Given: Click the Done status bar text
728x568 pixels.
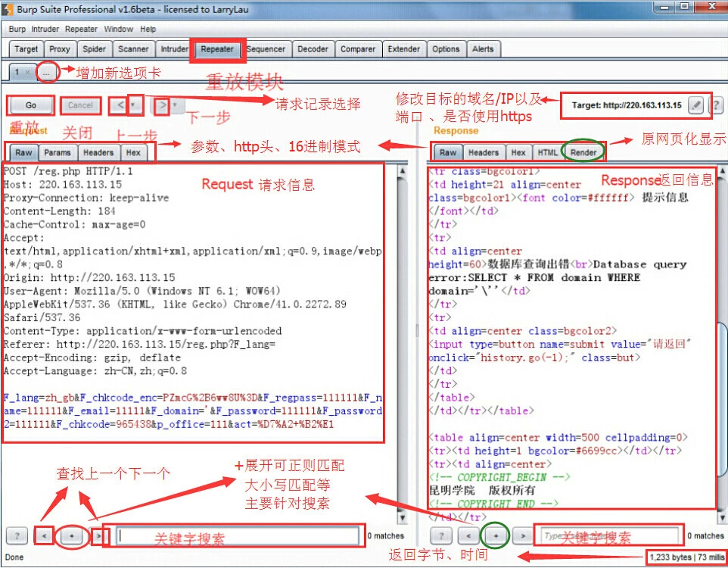Looking at the screenshot, I should tap(14, 557).
